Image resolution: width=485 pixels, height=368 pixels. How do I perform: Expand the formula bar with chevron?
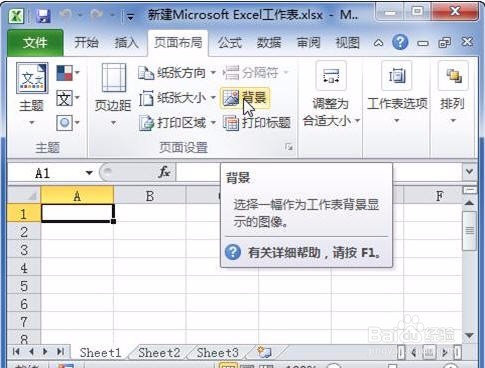coord(469,172)
